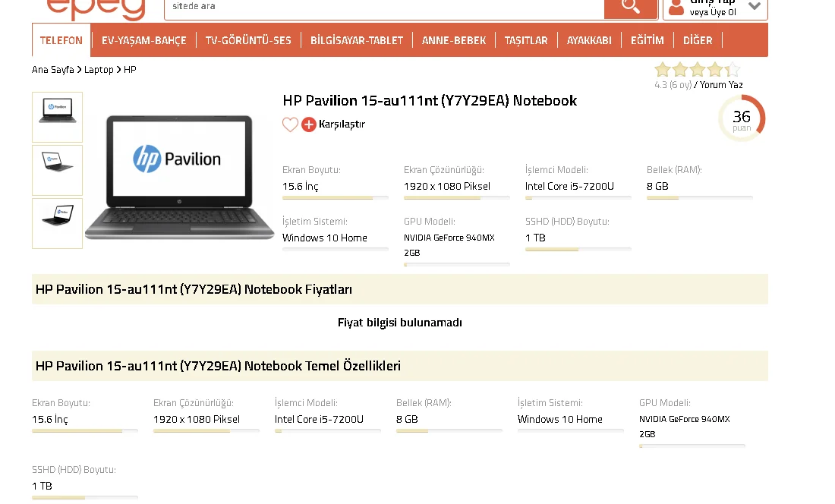Open the EV-YAŞAM-BAHÇE menu
This screenshot has height=504, width=835.
tap(143, 40)
